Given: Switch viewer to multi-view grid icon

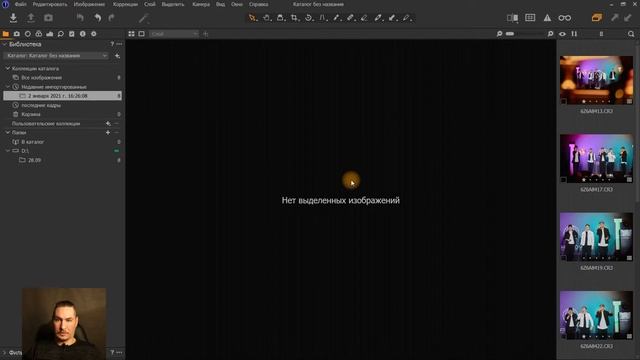Looking at the screenshot, I should pyautogui.click(x=131, y=34).
